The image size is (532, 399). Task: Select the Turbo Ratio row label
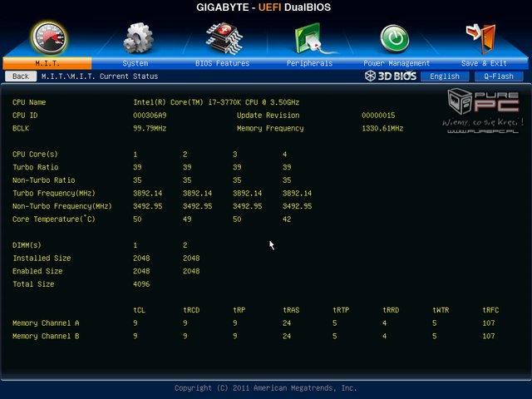click(x=36, y=167)
